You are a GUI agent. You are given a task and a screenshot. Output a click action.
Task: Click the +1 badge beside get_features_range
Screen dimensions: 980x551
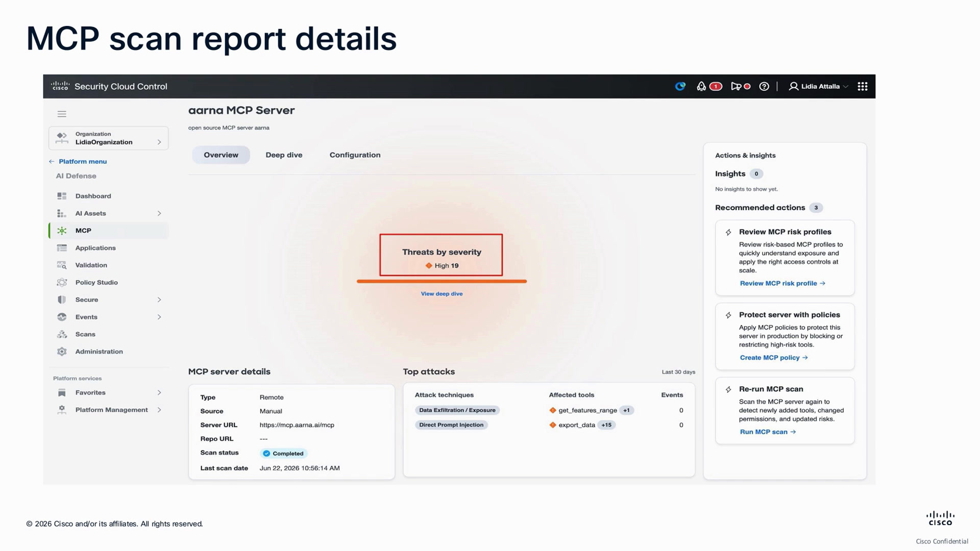[x=626, y=410]
